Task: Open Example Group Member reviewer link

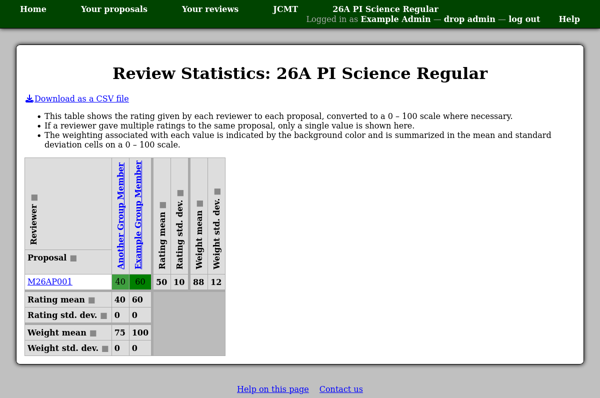Action: pos(138,215)
